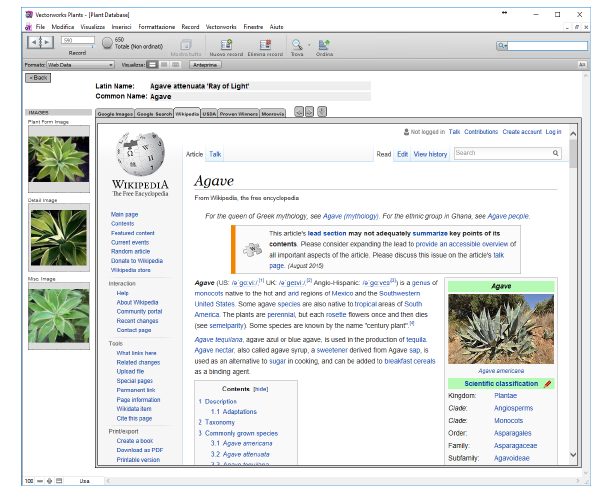The width and height of the screenshot is (607, 493).
Task: Click the Elimina record icon
Action: [265, 45]
